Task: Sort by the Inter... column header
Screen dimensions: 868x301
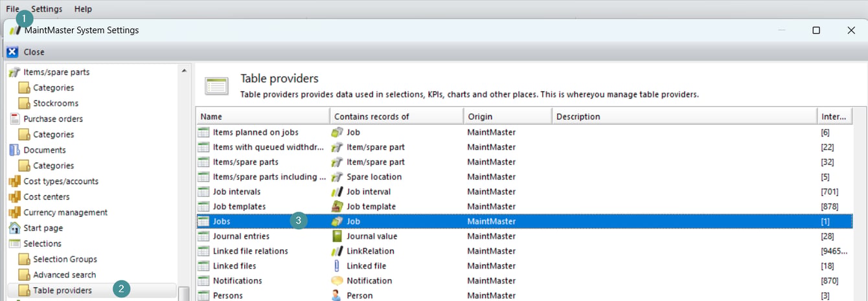Action: [836, 117]
